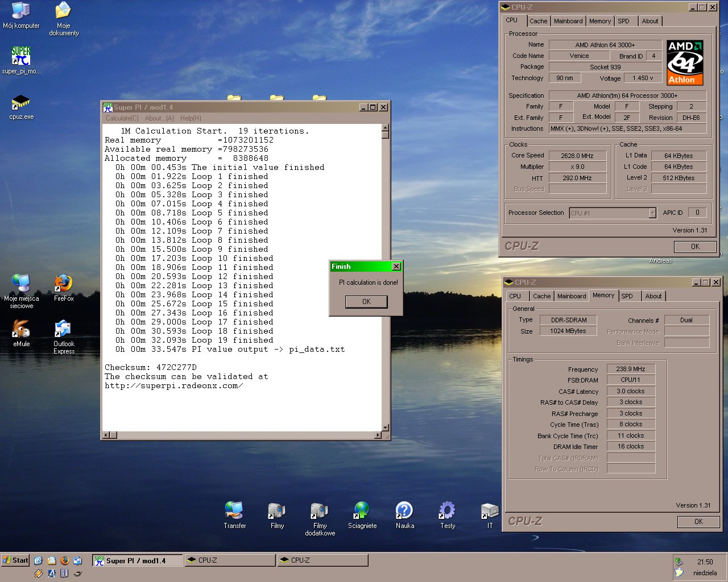
Task: Open the About...(A) menu in Super PI
Action: [159, 118]
